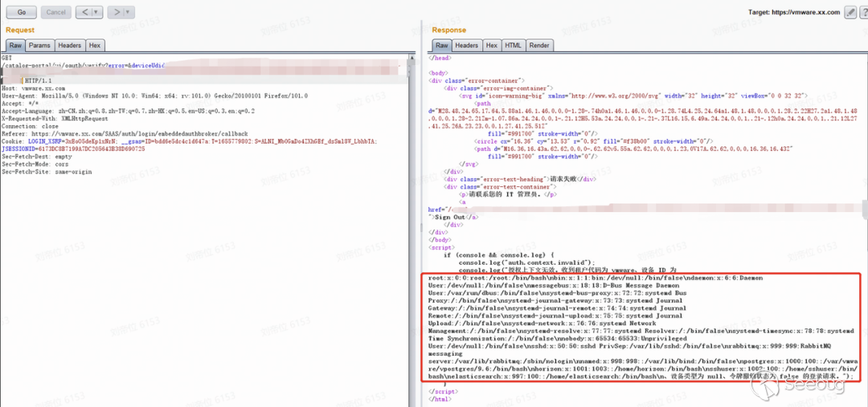The height and width of the screenshot is (407, 868).
Task: Click the '</svg>' closing tag line
Action: (469, 165)
